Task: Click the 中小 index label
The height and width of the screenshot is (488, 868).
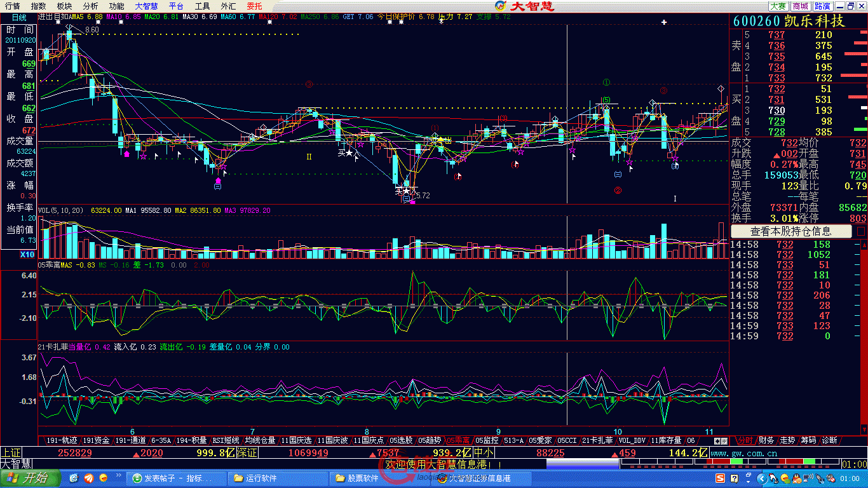Action: click(483, 452)
